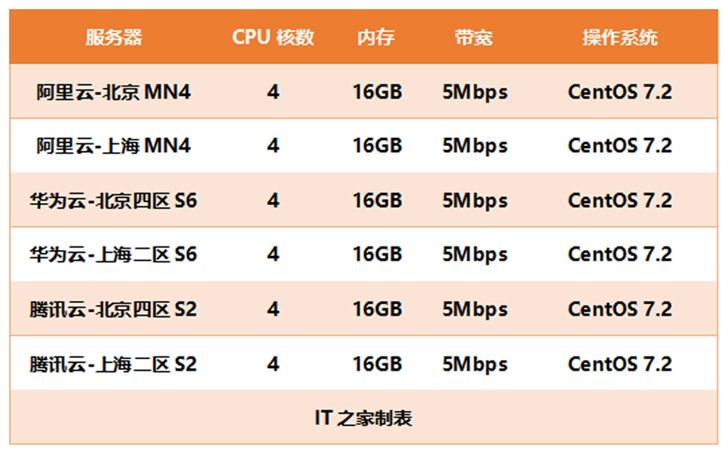Select 5Mbps value for 腾讯云-上海二区 S2
The image size is (728, 456).
[474, 362]
